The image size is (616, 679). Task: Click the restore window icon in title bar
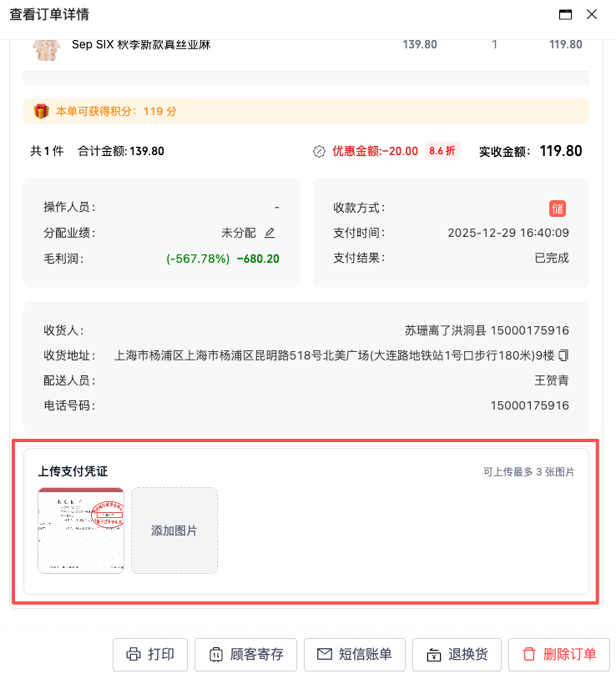point(563,14)
